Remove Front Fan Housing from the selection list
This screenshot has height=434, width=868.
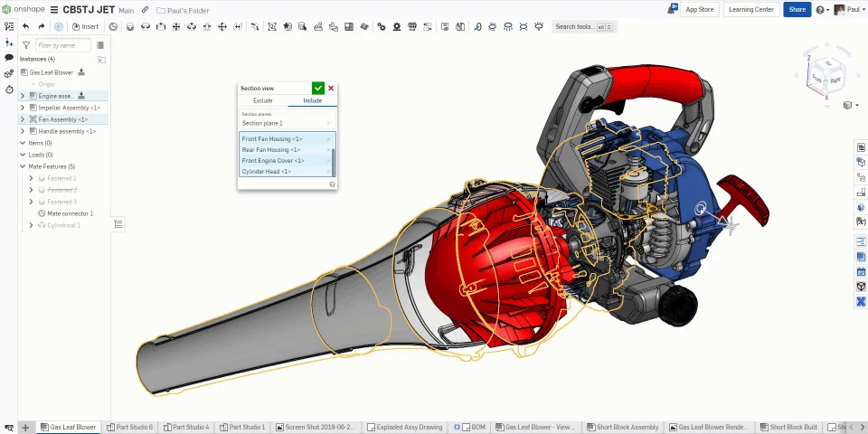point(328,139)
